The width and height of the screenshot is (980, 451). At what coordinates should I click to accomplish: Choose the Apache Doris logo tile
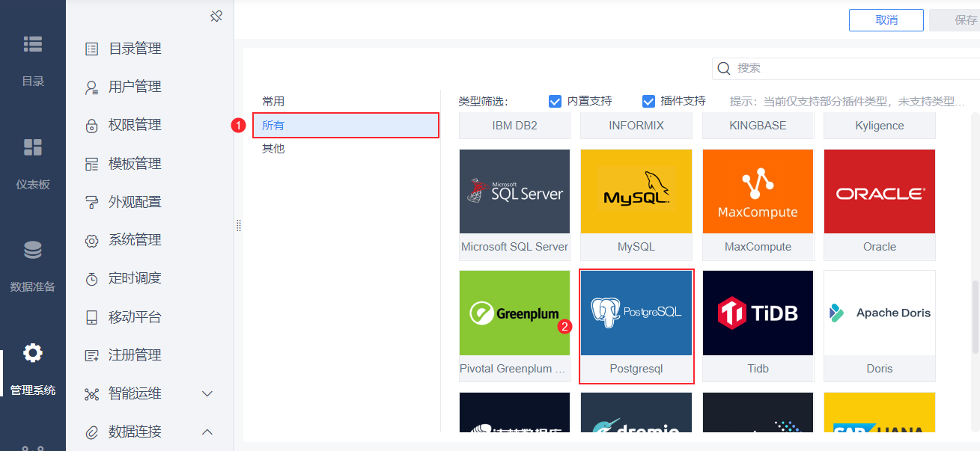880,313
